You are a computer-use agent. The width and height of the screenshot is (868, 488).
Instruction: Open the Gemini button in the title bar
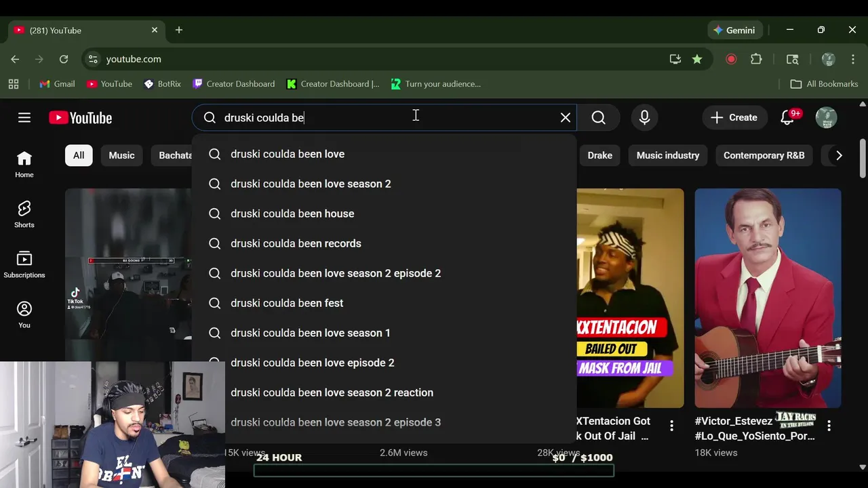point(735,30)
